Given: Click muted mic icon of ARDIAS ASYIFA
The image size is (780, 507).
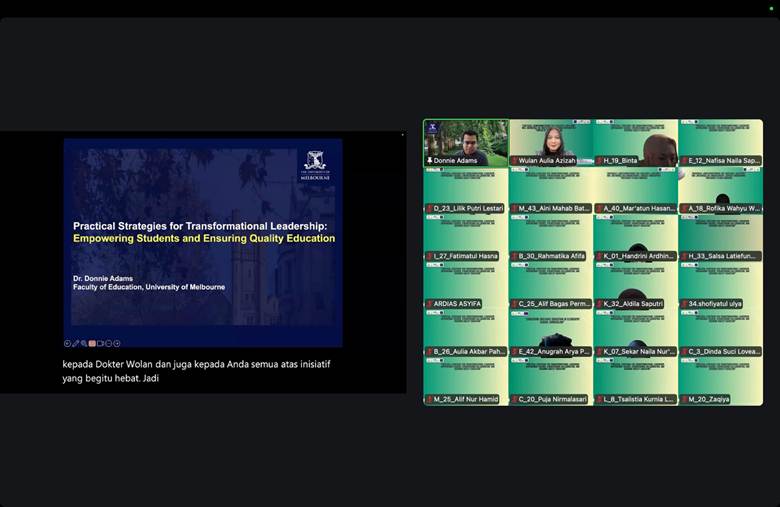Looking at the screenshot, I should (x=429, y=303).
